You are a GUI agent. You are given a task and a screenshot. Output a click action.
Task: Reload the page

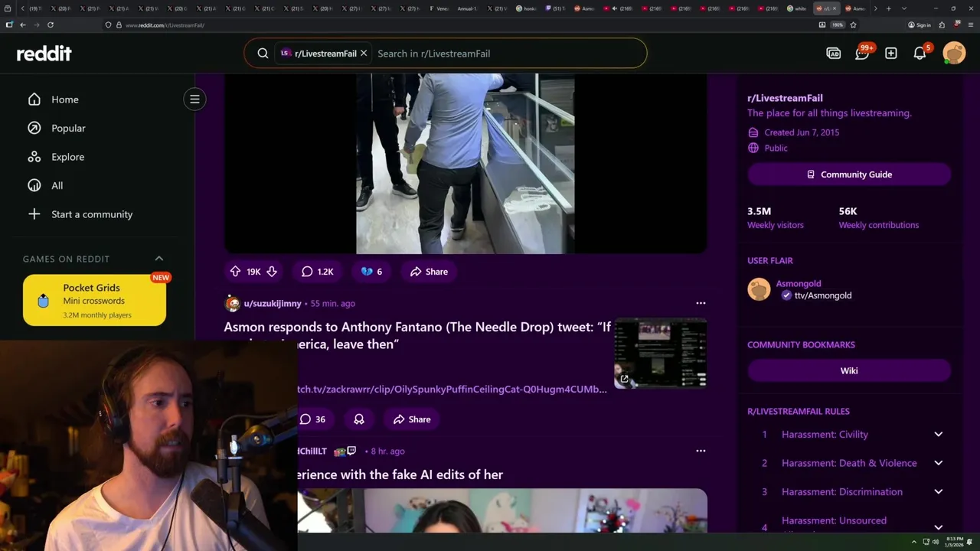[51, 24]
